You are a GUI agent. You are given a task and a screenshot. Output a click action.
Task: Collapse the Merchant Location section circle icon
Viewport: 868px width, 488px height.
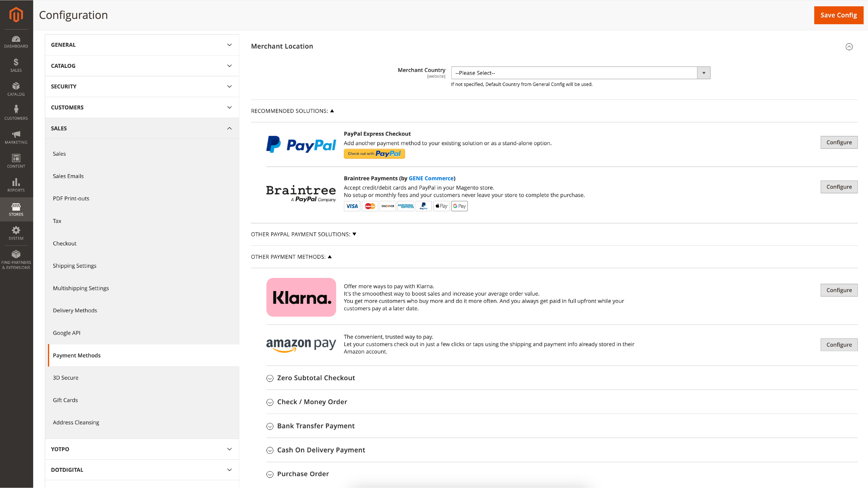(x=849, y=47)
